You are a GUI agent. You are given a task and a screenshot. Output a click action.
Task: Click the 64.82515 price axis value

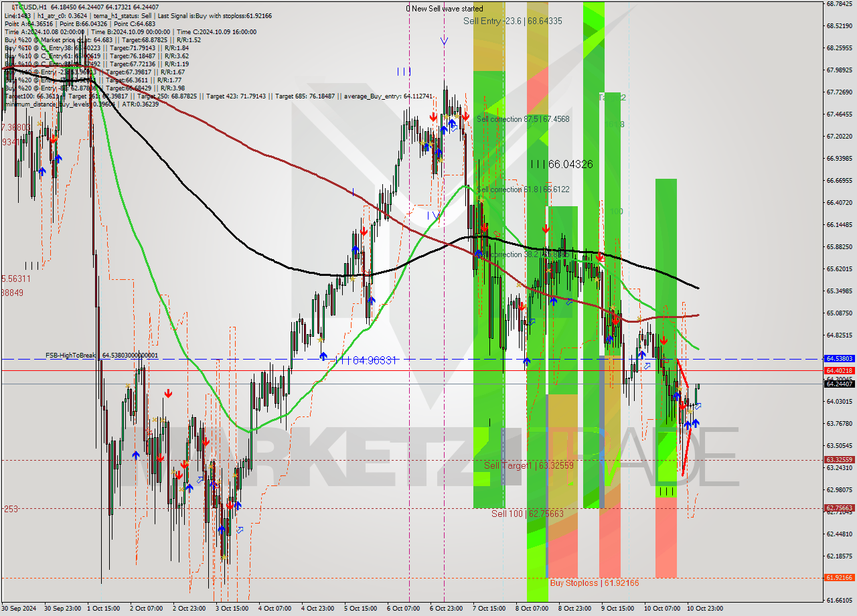(839, 335)
